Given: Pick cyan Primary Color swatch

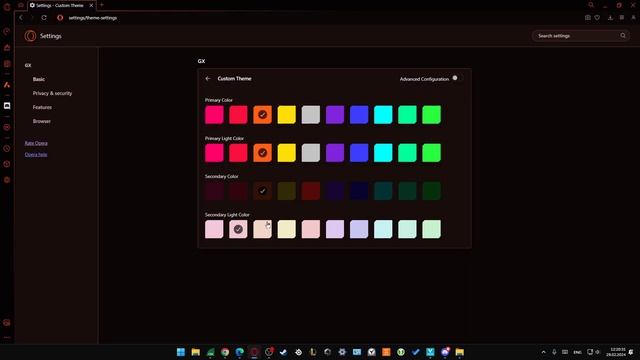Looking at the screenshot, I should point(383,115).
